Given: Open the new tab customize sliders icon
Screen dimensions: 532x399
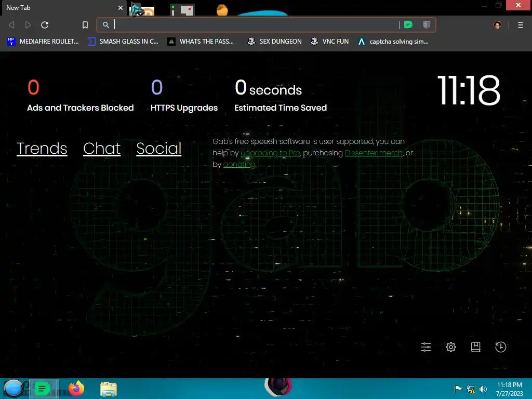Looking at the screenshot, I should [x=426, y=347].
